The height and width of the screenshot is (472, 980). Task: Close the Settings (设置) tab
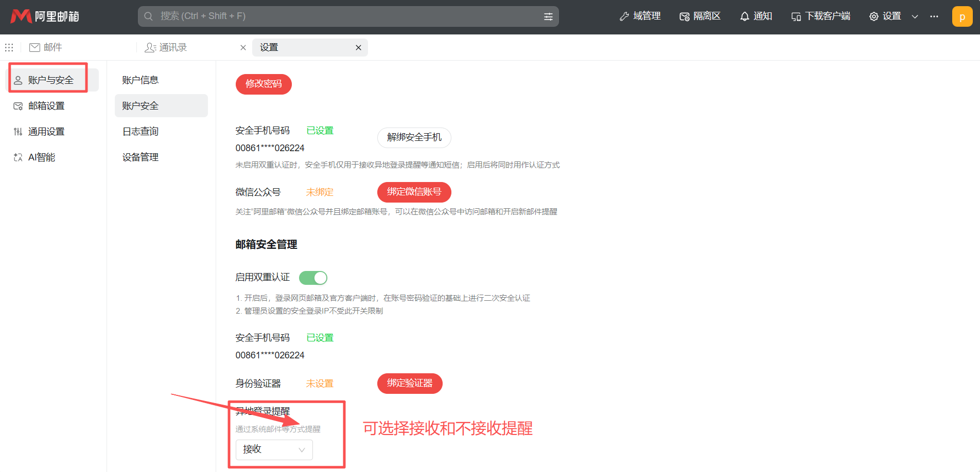tap(358, 47)
